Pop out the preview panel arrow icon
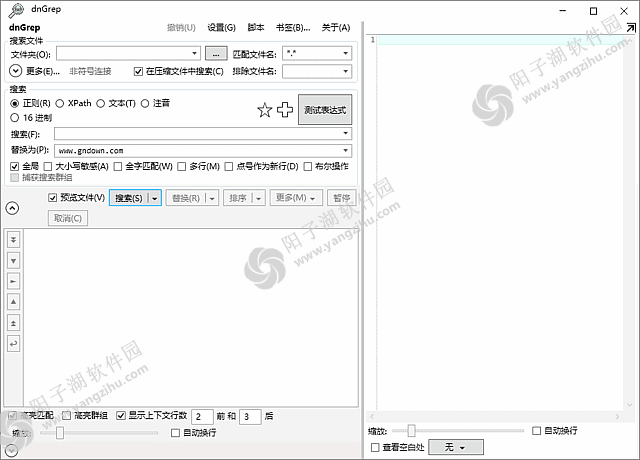This screenshot has width=640, height=460. click(x=631, y=27)
